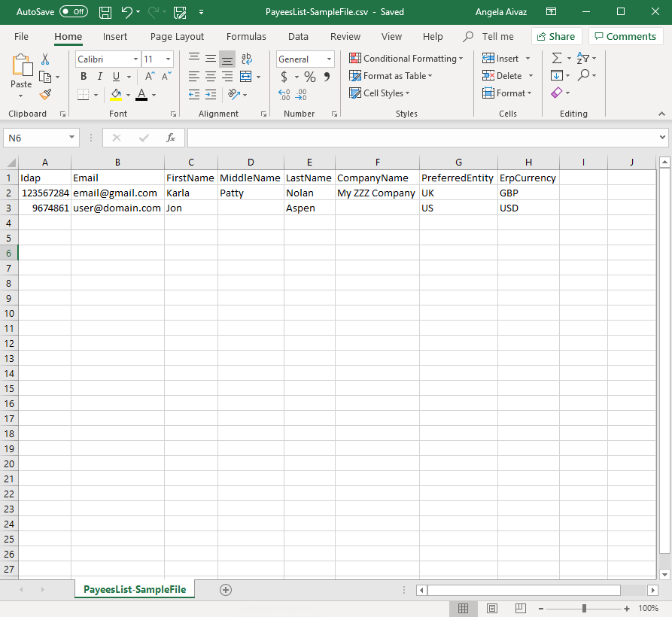672x617 pixels.
Task: Click the Share button
Action: coord(556,36)
